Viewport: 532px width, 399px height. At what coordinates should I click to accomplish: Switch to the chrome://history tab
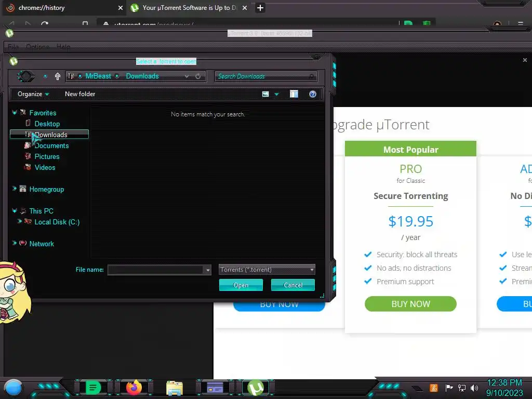click(x=63, y=8)
